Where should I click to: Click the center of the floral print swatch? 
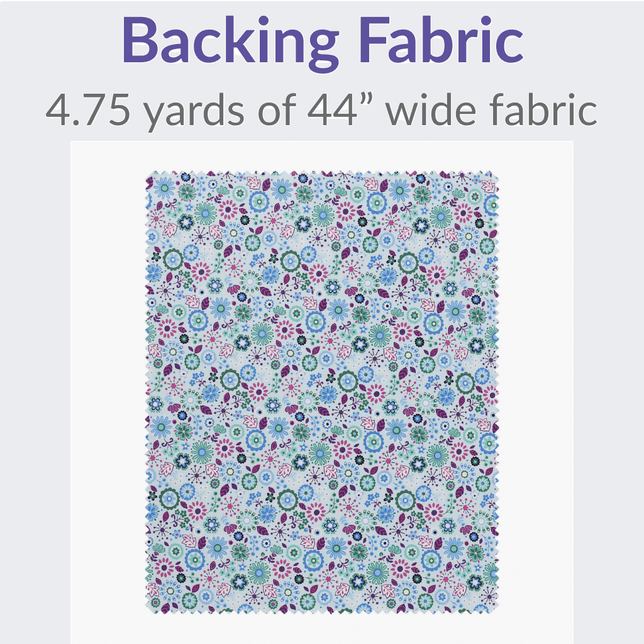tap(322, 392)
